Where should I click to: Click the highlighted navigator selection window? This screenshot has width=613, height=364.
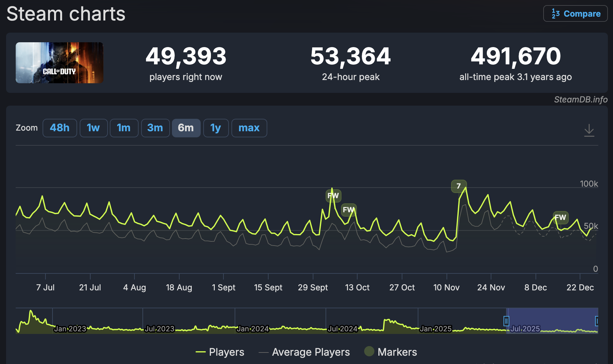(x=552, y=321)
